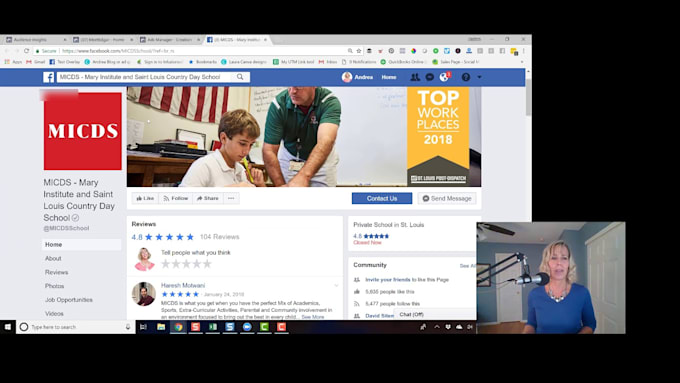Follow the MICDS page

[x=176, y=198]
